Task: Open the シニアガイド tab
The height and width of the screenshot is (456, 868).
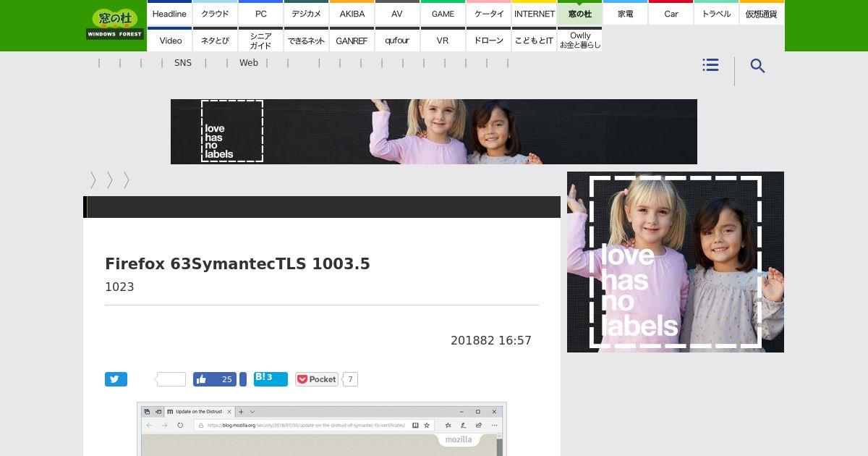Action: [260, 40]
